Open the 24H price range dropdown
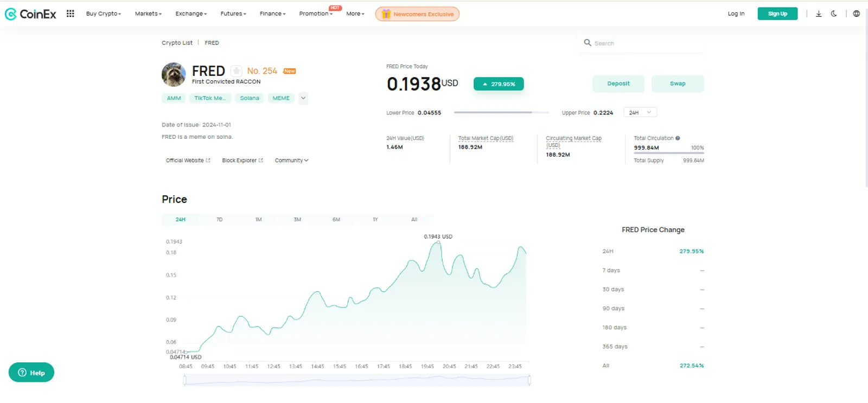 640,112
